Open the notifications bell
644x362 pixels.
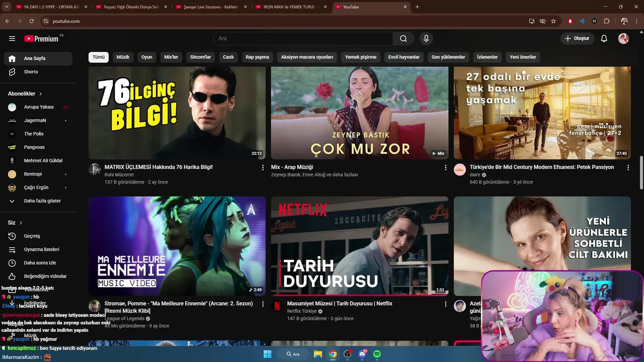[604, 39]
